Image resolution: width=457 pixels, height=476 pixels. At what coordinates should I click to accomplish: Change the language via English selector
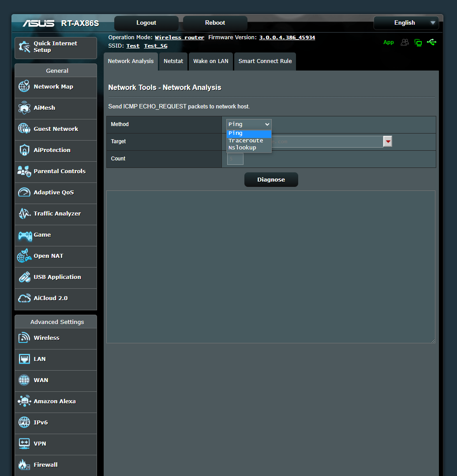tap(405, 22)
